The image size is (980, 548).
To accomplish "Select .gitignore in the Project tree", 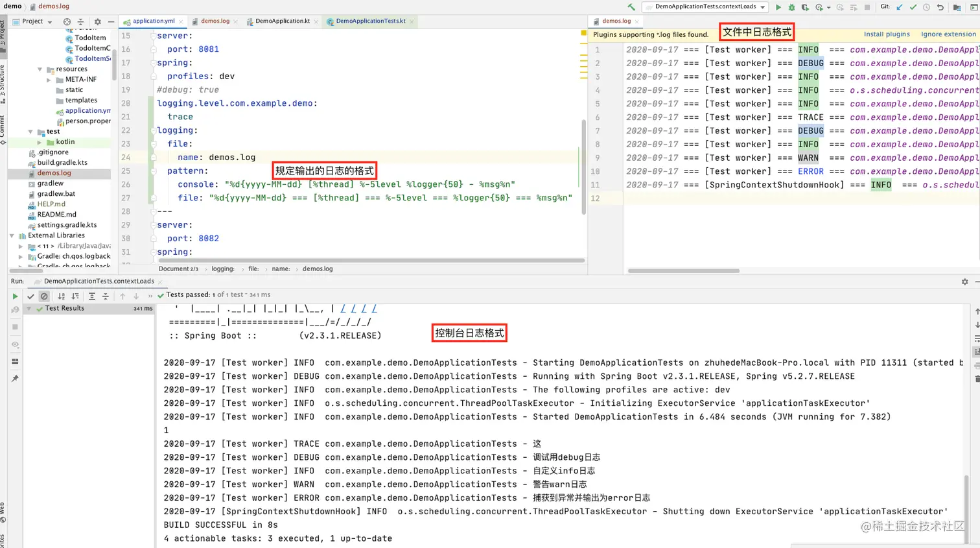I will [x=52, y=152].
